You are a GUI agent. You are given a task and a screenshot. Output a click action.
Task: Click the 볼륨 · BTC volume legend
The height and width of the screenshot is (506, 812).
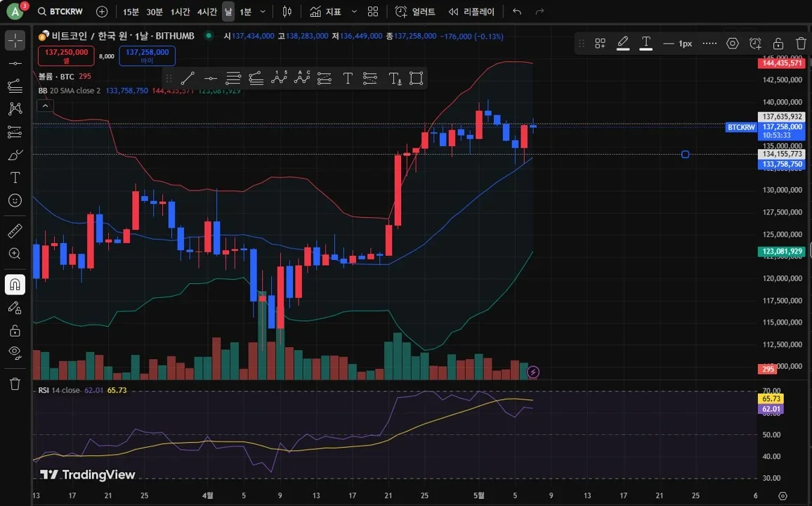tap(56, 77)
